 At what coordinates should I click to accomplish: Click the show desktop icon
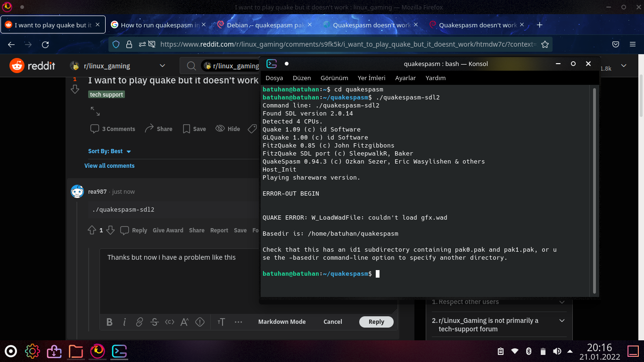point(634,351)
